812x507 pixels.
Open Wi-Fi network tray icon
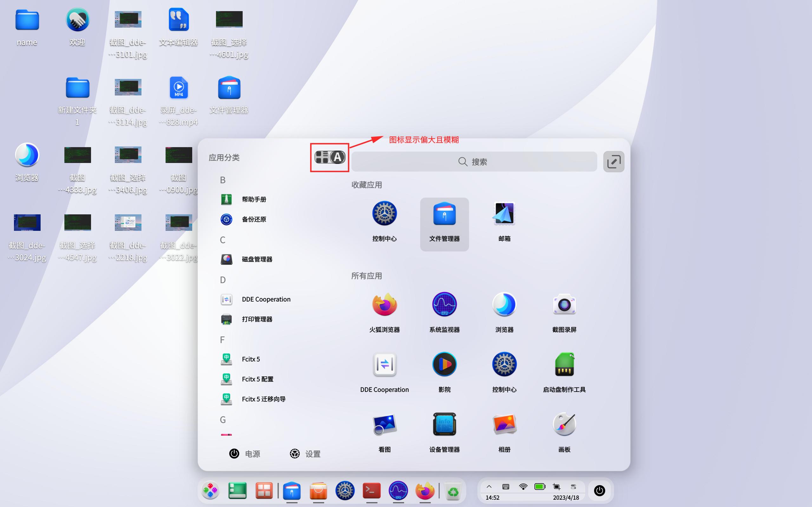coord(523,486)
